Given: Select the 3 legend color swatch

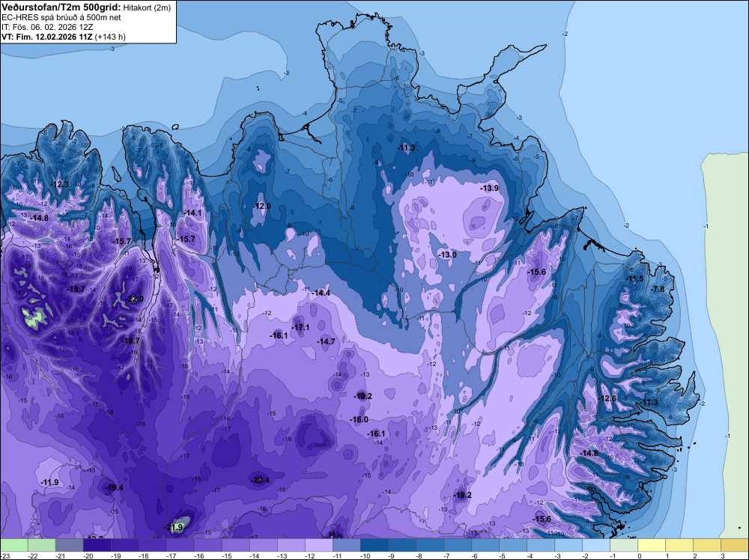Looking at the screenshot, I should [x=734, y=545].
